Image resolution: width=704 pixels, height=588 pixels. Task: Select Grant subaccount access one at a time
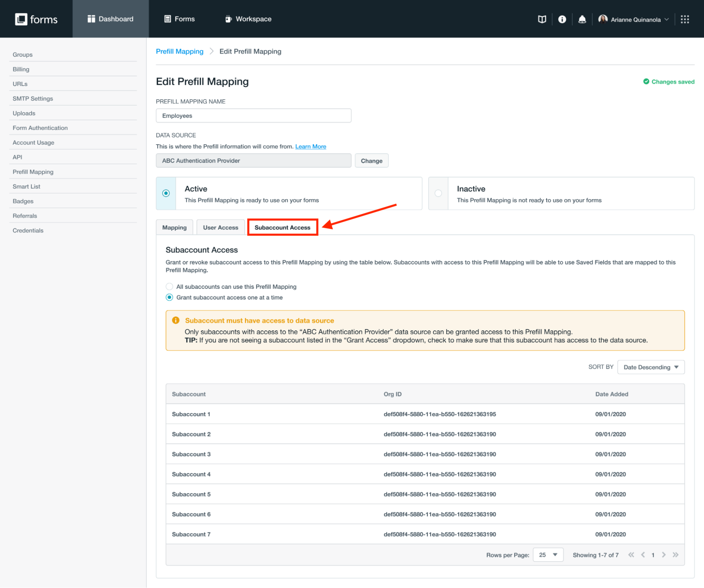pyautogui.click(x=169, y=297)
